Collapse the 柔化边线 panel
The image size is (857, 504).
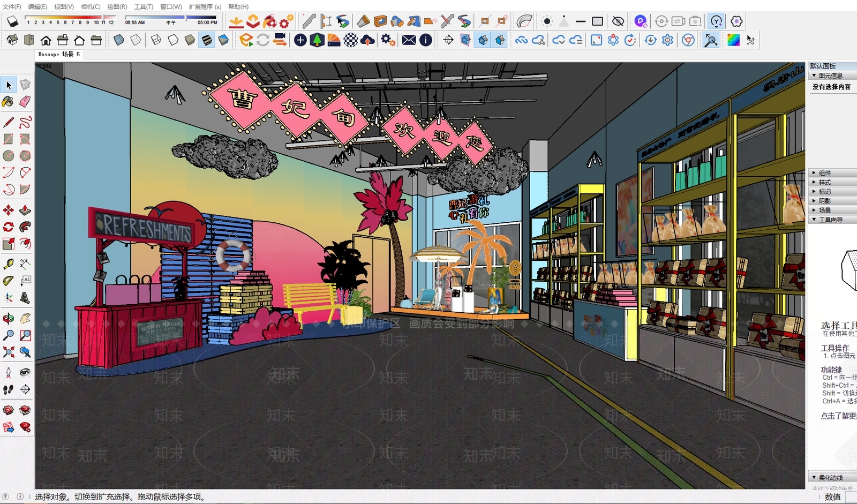pos(832,477)
